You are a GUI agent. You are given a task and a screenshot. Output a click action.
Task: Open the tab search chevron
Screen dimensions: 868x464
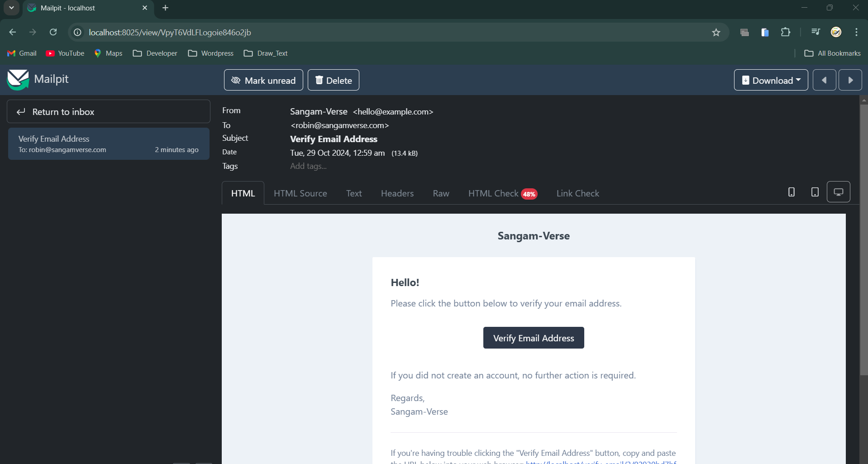[10, 8]
